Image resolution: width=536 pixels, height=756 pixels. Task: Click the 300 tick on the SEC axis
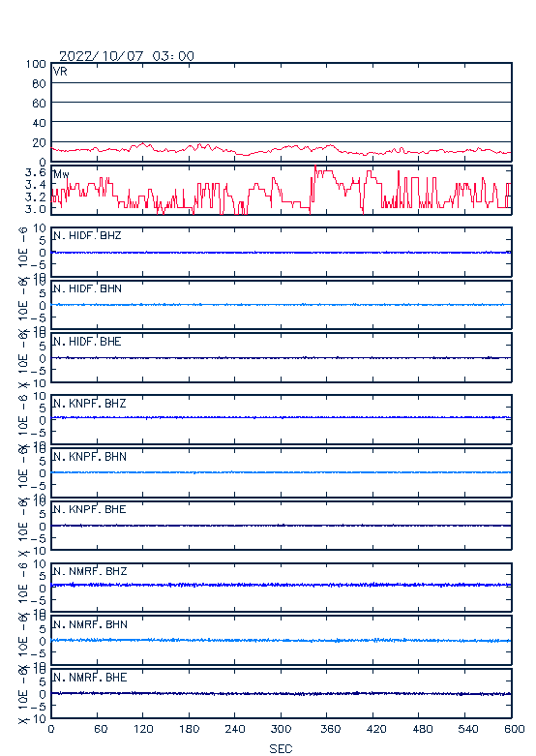(x=281, y=729)
